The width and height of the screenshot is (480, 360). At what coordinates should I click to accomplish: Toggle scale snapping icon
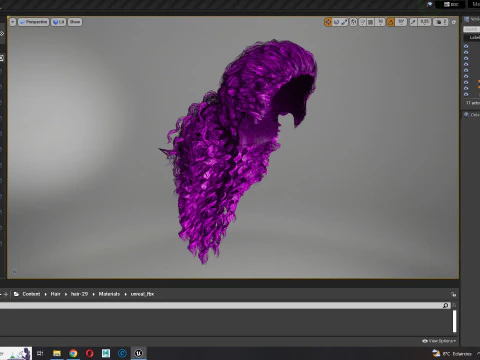(413, 22)
